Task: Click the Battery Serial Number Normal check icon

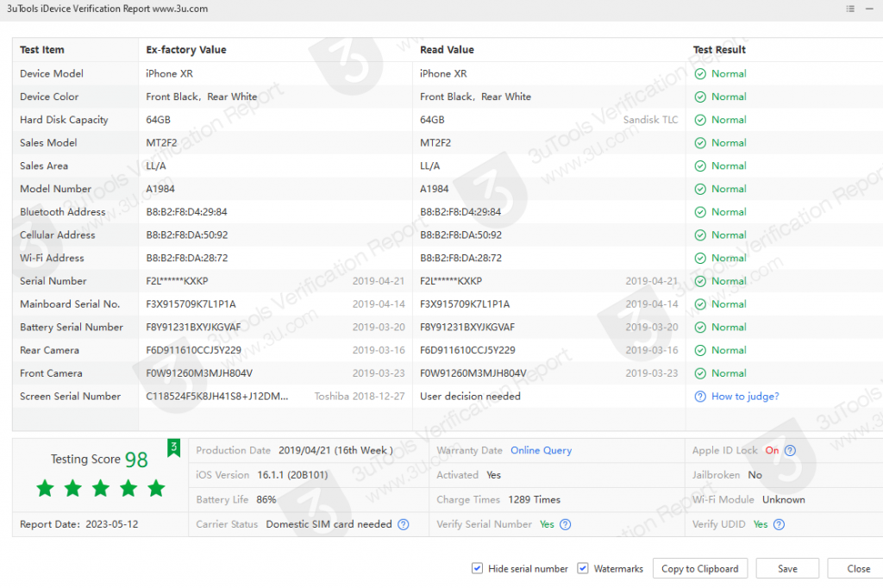Action: click(x=700, y=328)
